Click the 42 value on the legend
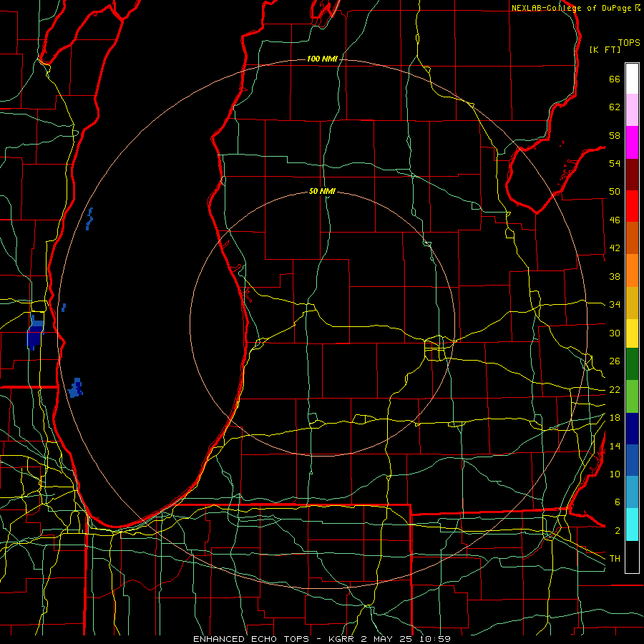 coord(615,248)
